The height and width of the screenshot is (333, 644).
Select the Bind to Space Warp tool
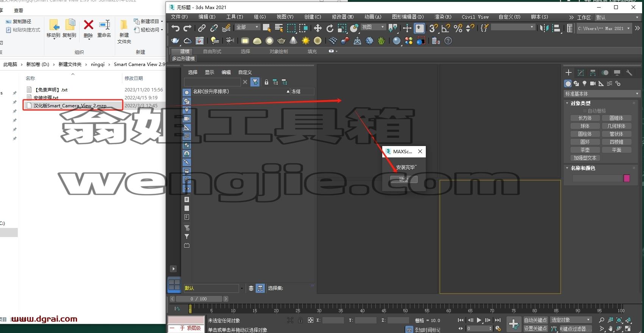(226, 28)
